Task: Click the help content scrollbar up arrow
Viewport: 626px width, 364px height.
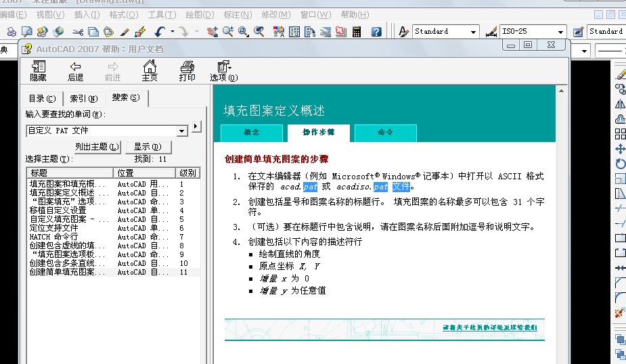Action: 561,91
